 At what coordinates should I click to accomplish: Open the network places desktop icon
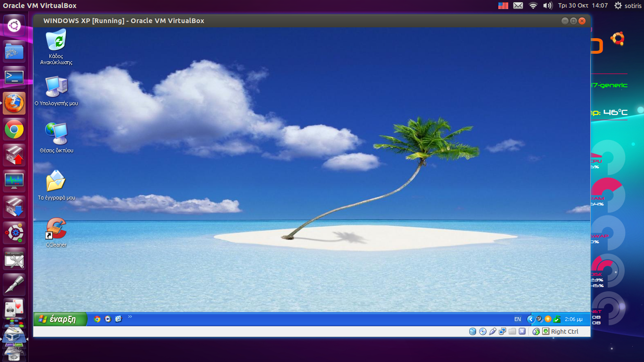pos(56,134)
